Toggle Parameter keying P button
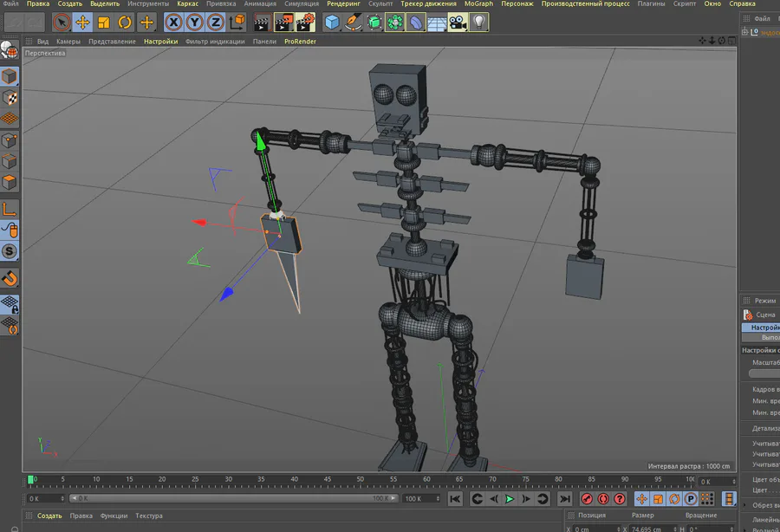The width and height of the screenshot is (780, 532). [x=691, y=499]
